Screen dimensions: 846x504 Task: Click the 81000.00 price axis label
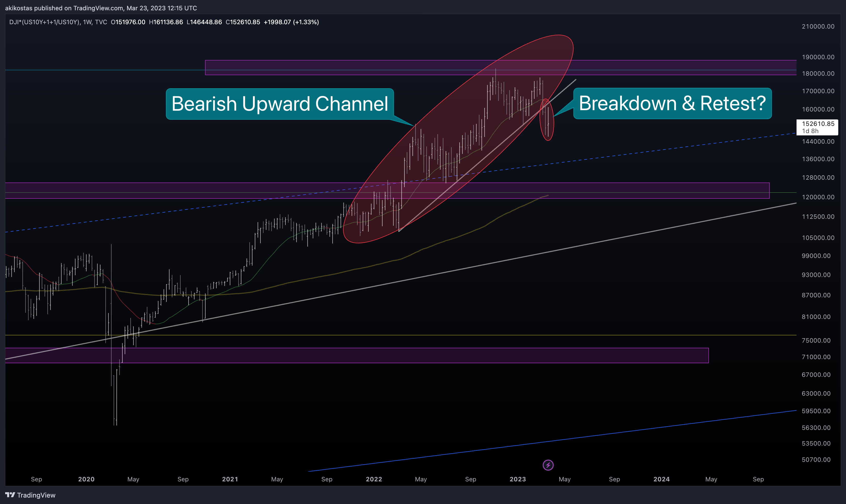coord(816,317)
